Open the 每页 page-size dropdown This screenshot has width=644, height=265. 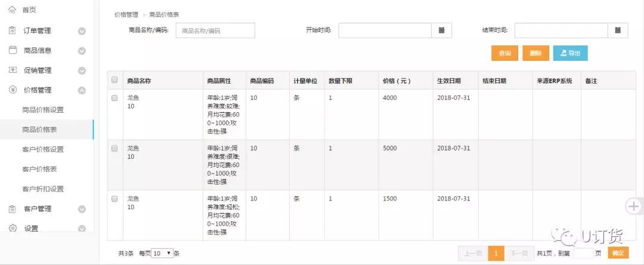click(162, 254)
